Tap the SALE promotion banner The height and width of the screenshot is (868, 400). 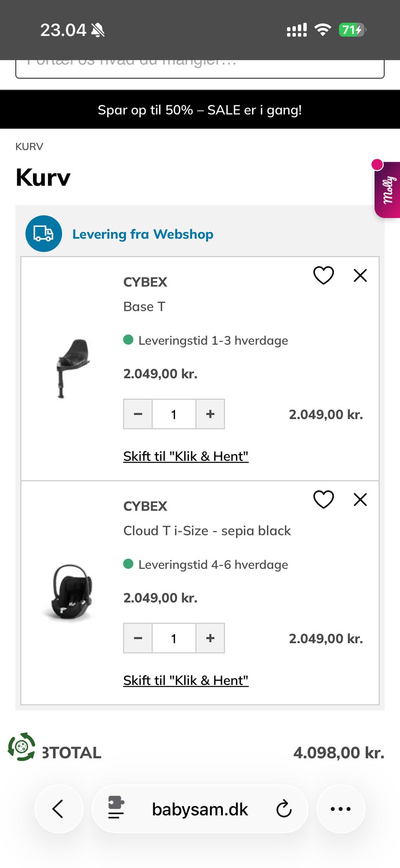(x=200, y=110)
